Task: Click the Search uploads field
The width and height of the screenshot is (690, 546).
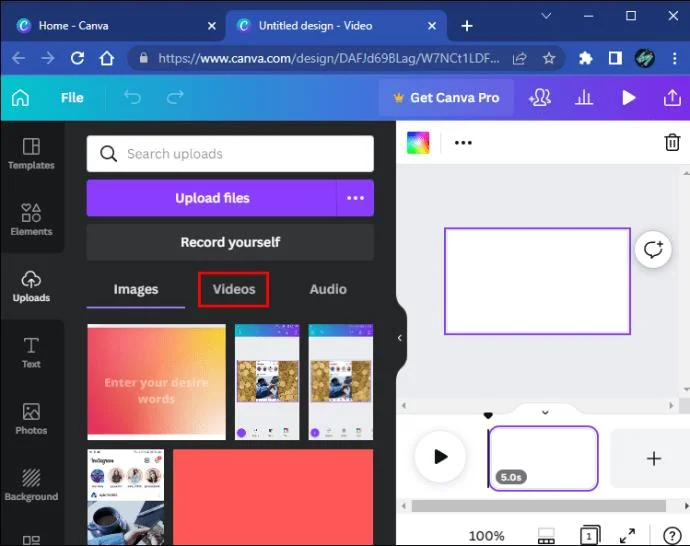Action: (230, 154)
